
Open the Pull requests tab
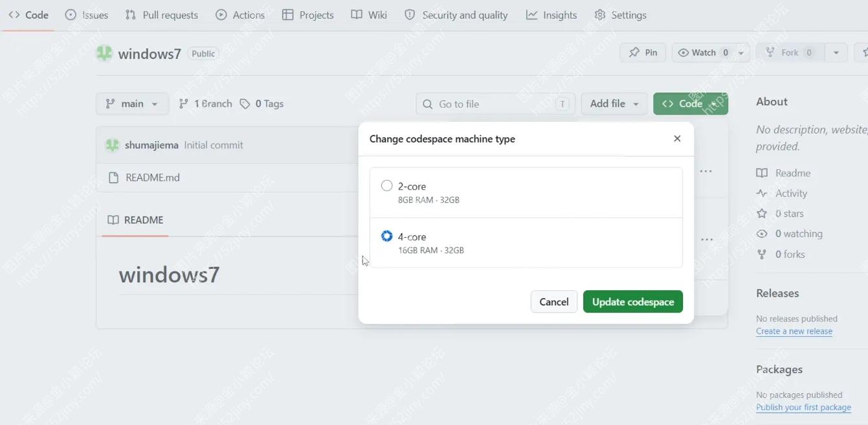click(162, 15)
